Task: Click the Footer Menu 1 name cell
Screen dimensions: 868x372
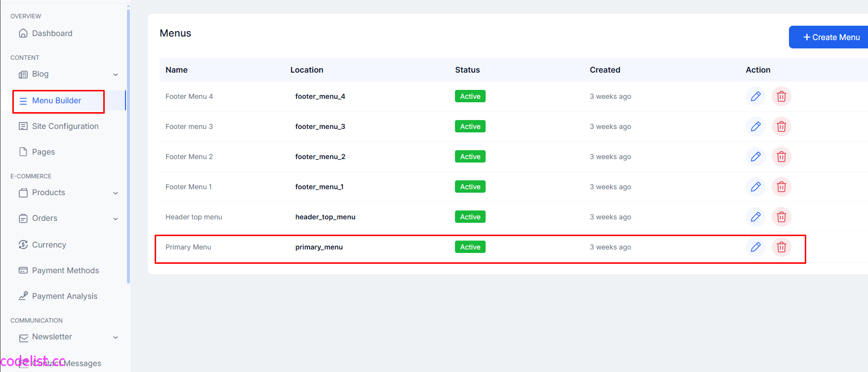Action: (x=189, y=187)
